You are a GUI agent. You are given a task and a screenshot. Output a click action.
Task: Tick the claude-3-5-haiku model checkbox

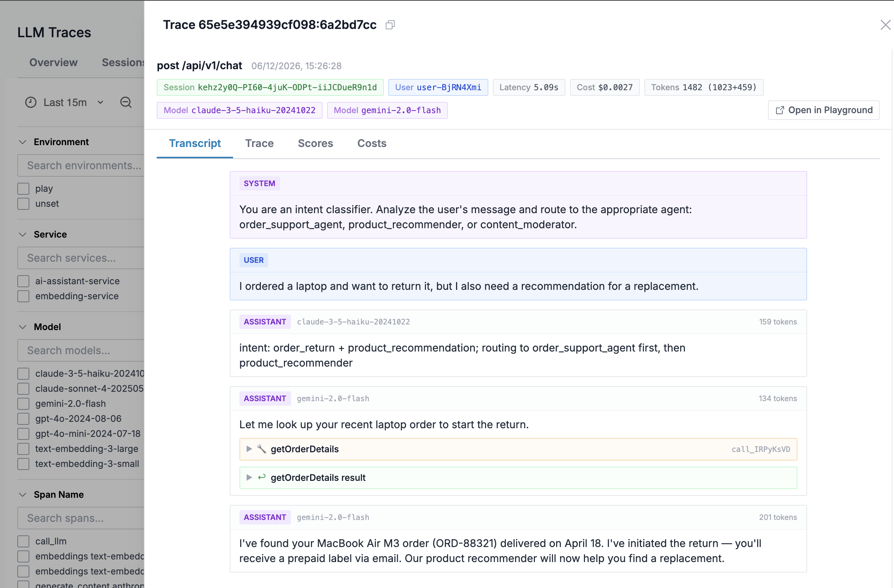tap(23, 374)
